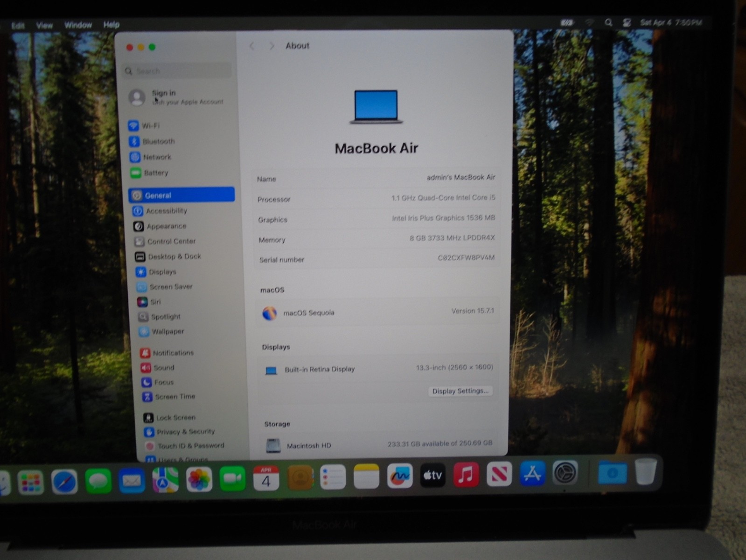Select Network in the settings sidebar
Viewport: 746px width, 560px height.
click(151, 157)
